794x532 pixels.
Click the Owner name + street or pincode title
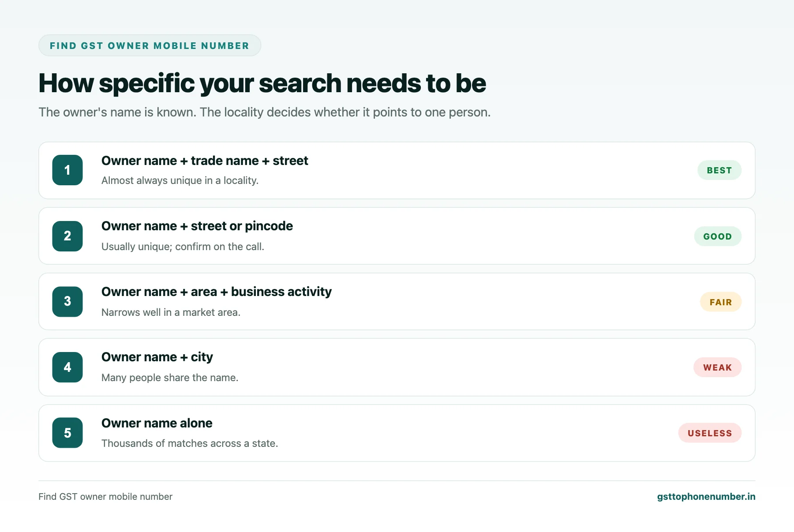click(x=197, y=226)
